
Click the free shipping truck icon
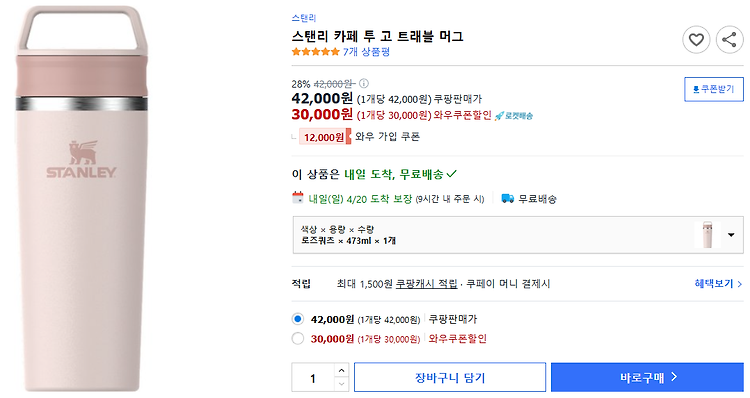point(507,198)
